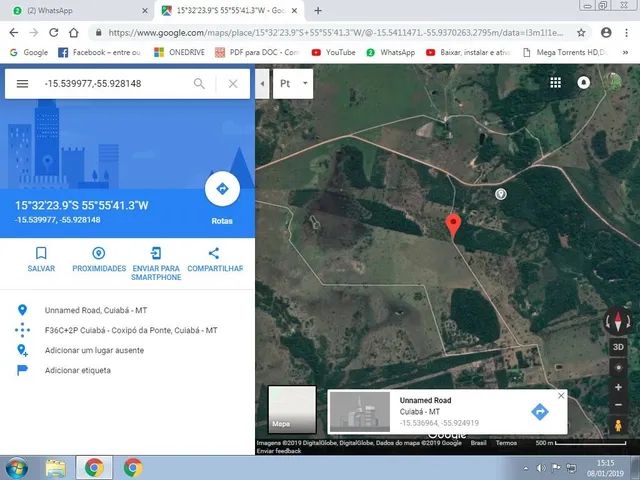Open the Chrome three-dot menu
The image size is (640, 480).
(x=627, y=33)
